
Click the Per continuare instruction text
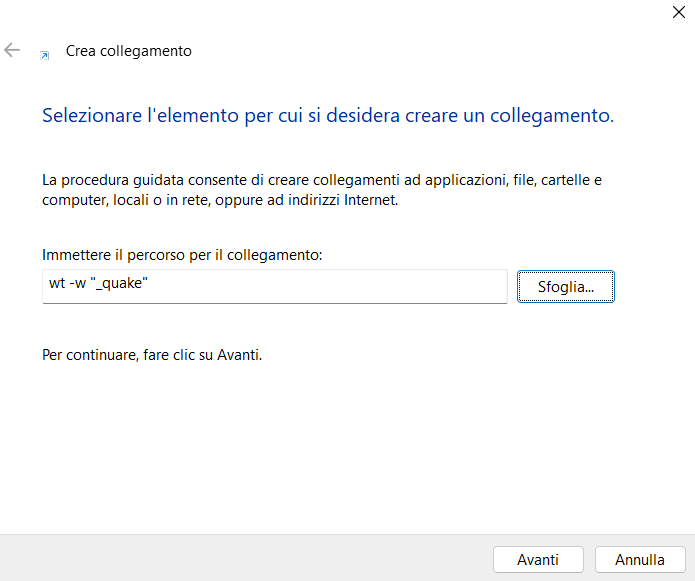tap(152, 355)
